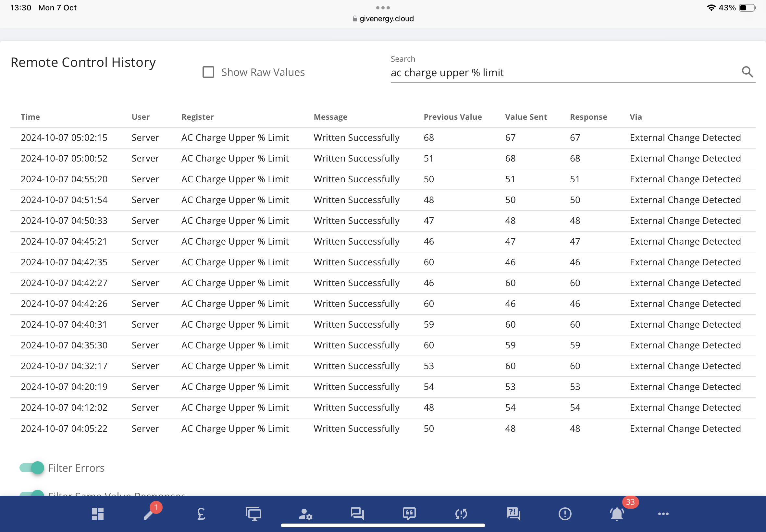Click the timestamp 2024-10-07 04:05:22
This screenshot has height=532, width=766.
pos(64,428)
